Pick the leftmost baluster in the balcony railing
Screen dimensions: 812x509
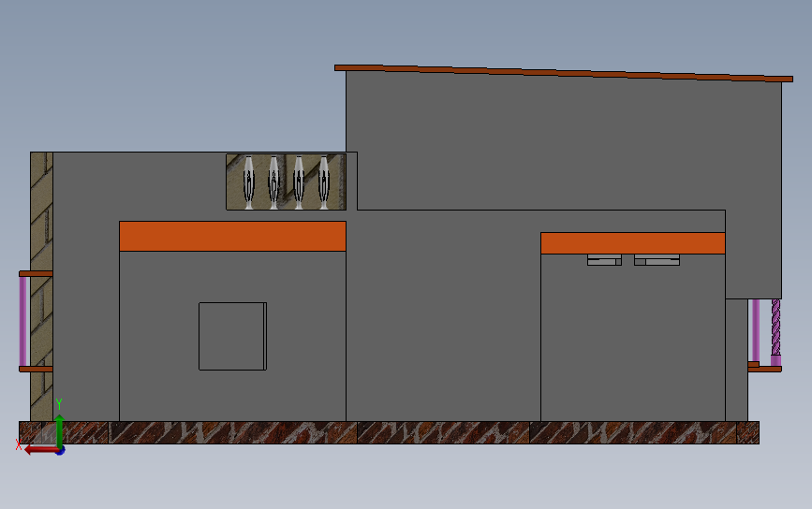point(249,183)
